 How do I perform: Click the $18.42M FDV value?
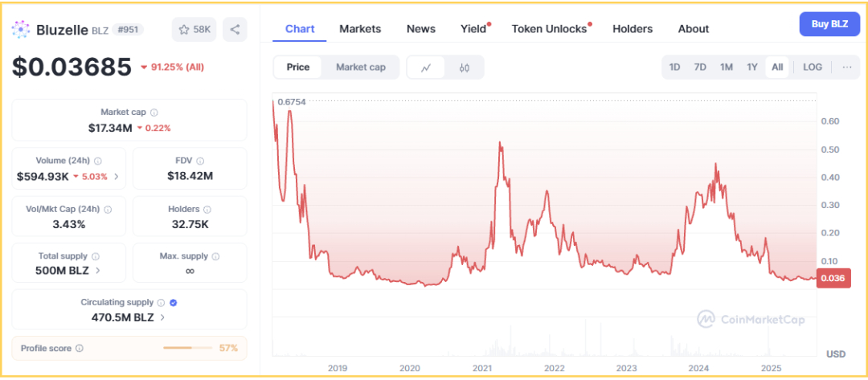pos(190,177)
